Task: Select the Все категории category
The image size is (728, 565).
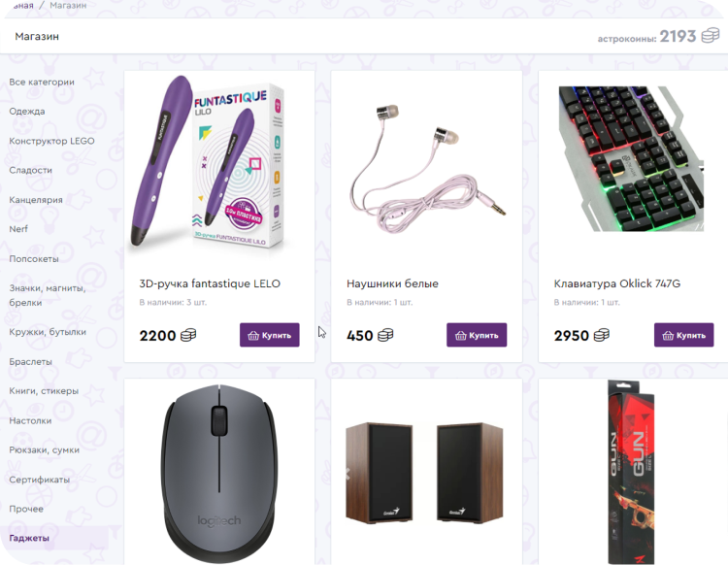Action: [42, 82]
